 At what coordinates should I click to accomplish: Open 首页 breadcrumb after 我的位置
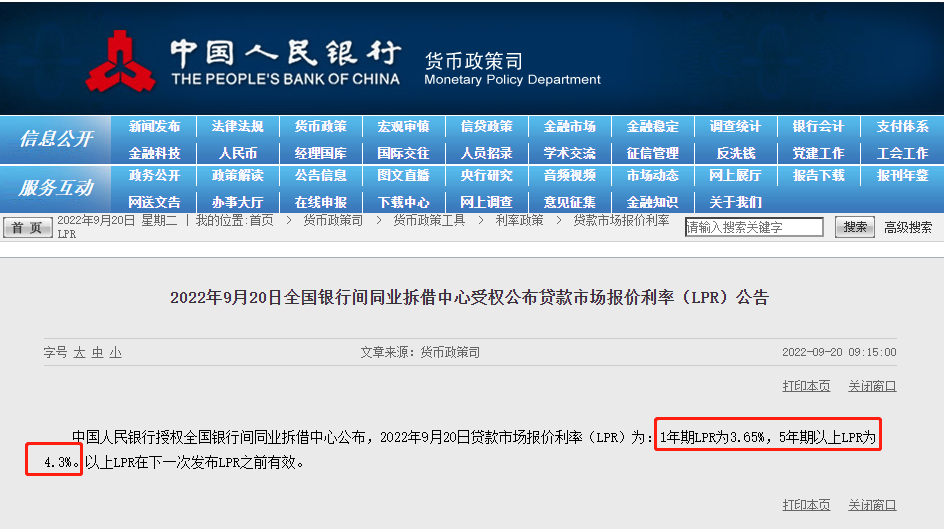pos(261,220)
